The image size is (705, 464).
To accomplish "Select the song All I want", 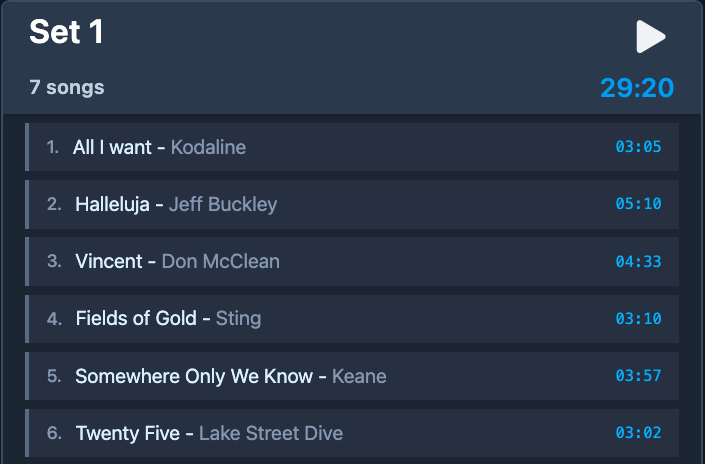I will 112,148.
